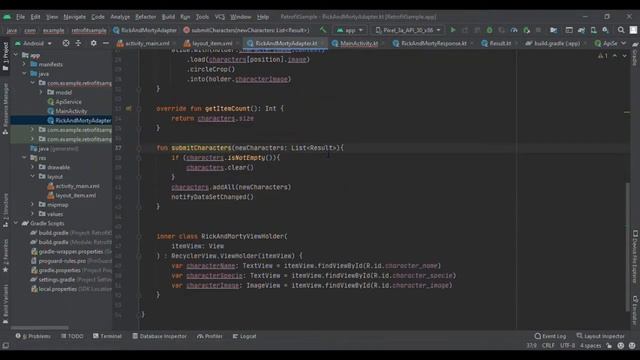This screenshot has width=640, height=360.
Task: Open the Terminal tool window
Action: coord(107,336)
